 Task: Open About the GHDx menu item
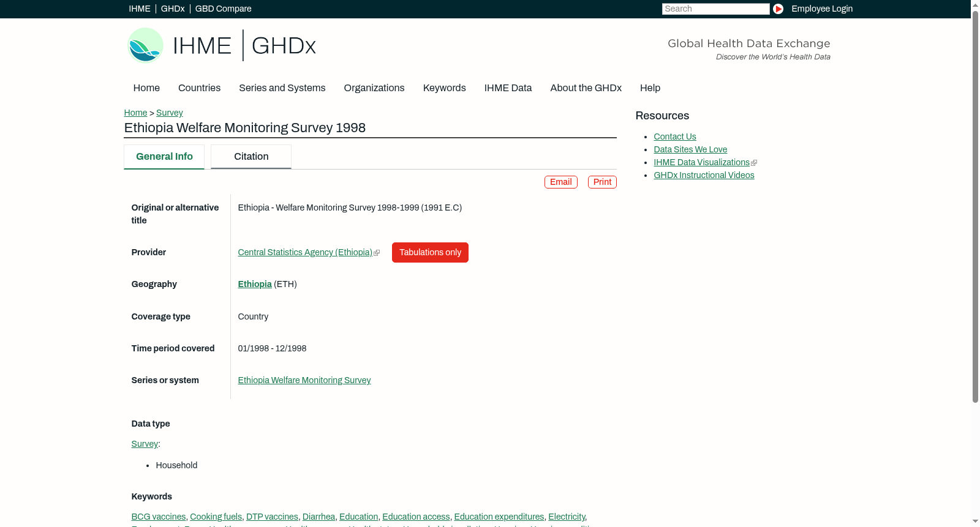pyautogui.click(x=586, y=88)
